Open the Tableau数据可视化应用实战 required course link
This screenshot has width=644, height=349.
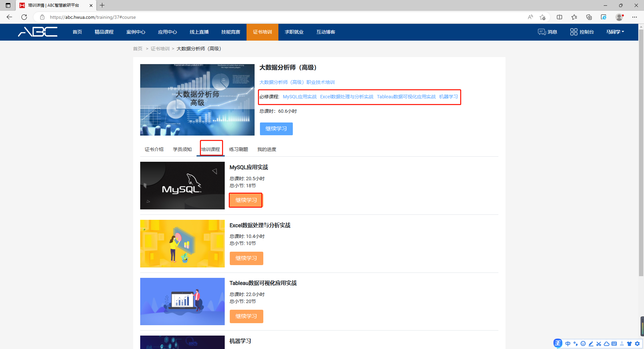[x=406, y=97]
